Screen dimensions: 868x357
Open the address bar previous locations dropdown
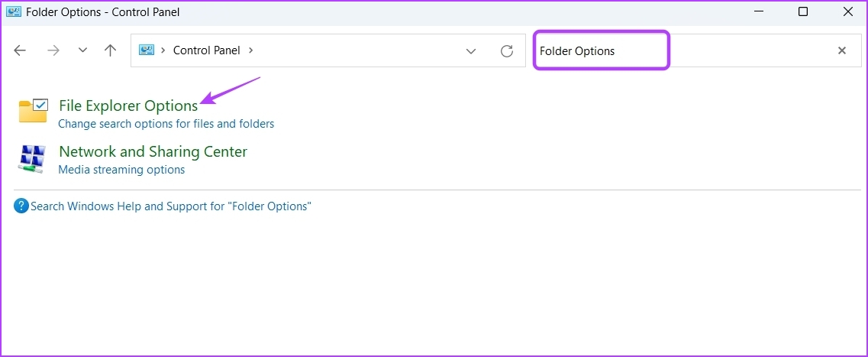(471, 51)
